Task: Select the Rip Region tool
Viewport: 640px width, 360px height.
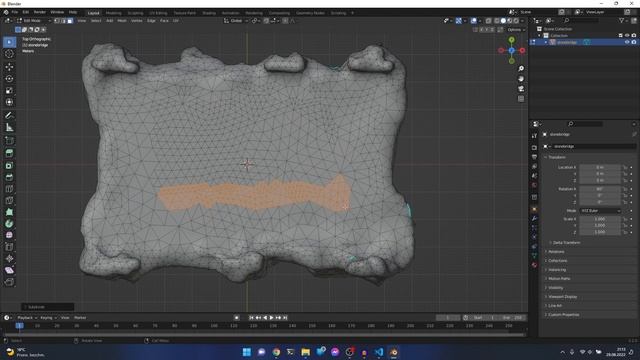Action: tap(9, 282)
